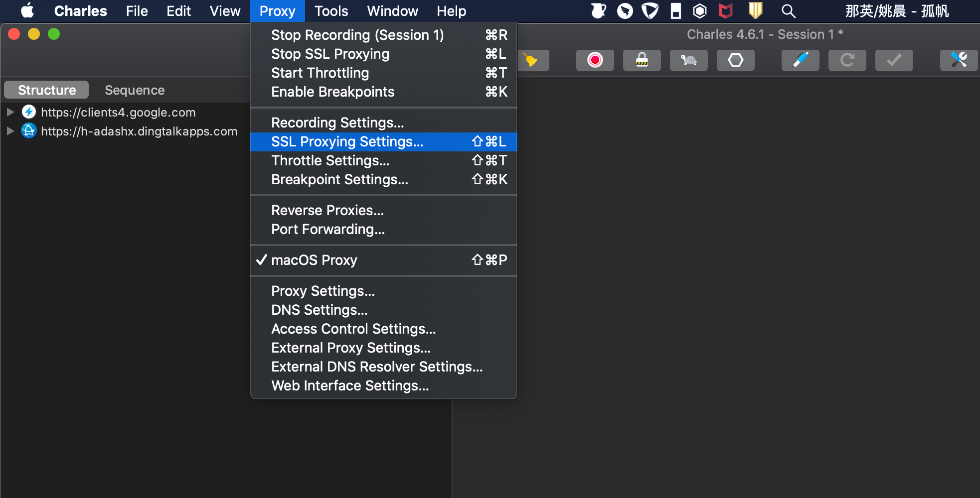Open the macOS Spotlight search icon
The image size is (980, 498).
point(788,11)
